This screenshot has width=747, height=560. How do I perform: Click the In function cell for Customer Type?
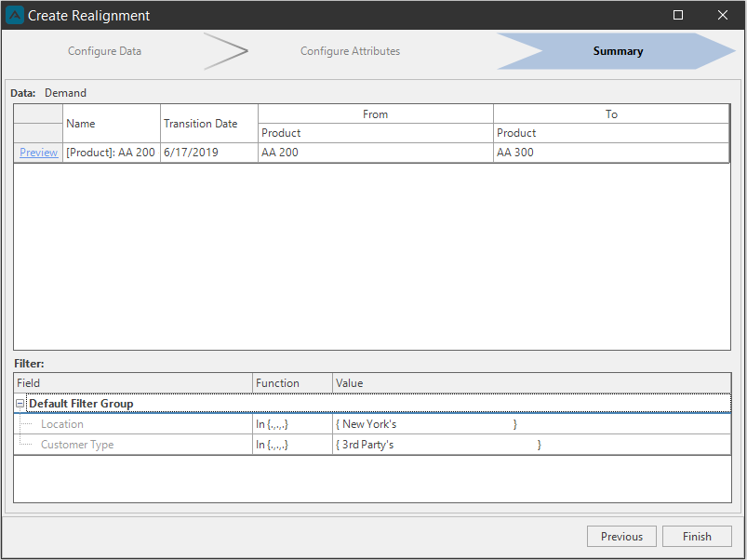coord(292,445)
